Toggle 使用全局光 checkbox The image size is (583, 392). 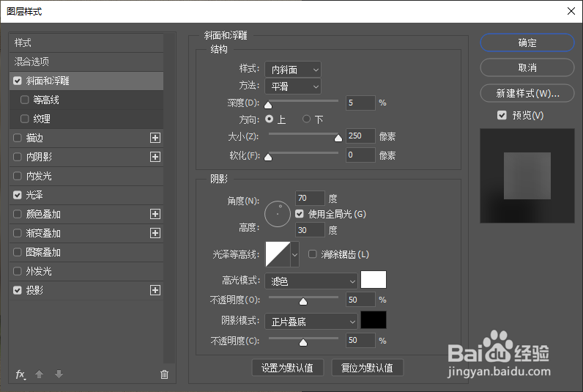(x=300, y=214)
